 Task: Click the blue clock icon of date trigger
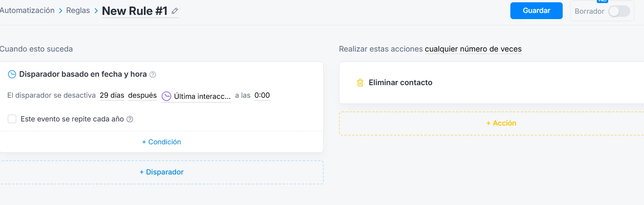pos(12,74)
